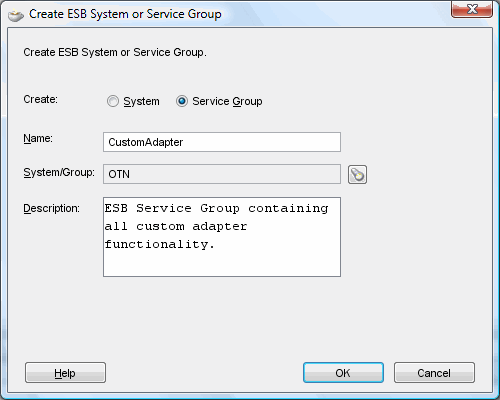Click the System/Group field showing OTN

point(222,174)
